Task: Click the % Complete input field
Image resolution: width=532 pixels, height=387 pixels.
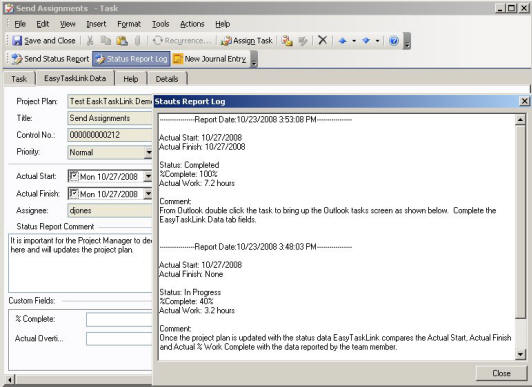Action: pos(119,319)
